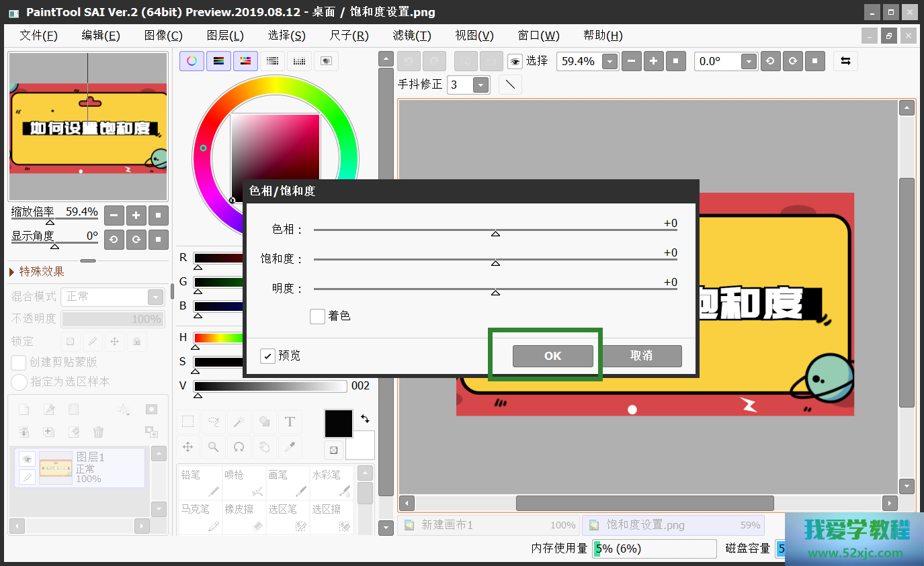Viewport: 924px width, 566px height.
Task: Click the RGB slider panel icon
Action: 218,61
